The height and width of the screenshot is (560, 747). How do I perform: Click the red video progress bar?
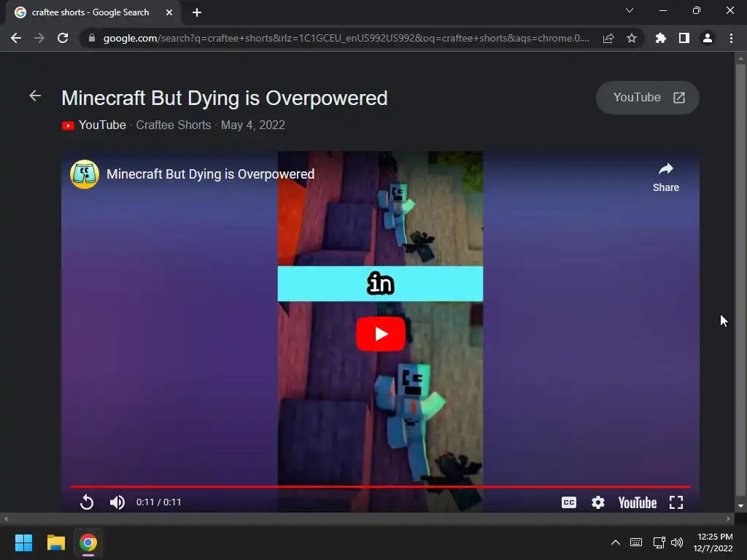pos(380,486)
